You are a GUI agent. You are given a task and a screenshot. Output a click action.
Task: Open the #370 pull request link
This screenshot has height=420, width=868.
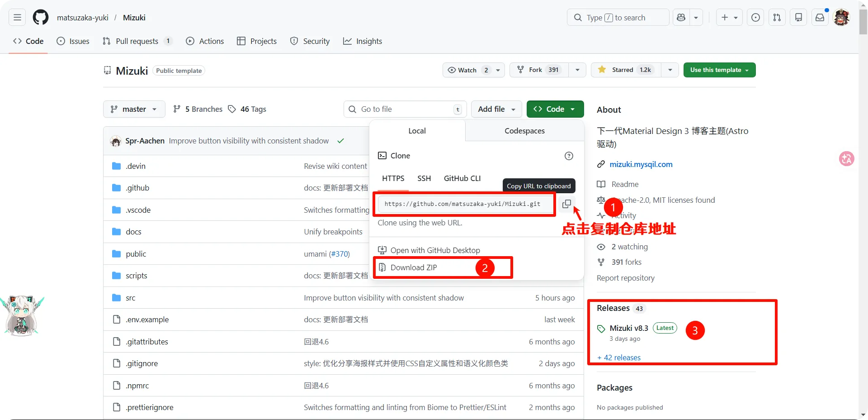tap(340, 254)
